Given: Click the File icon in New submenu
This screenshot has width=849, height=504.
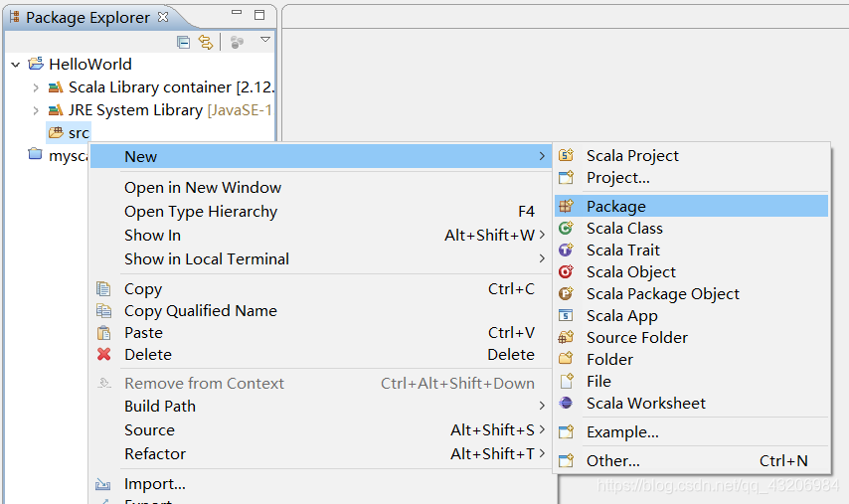Looking at the screenshot, I should click(x=567, y=381).
